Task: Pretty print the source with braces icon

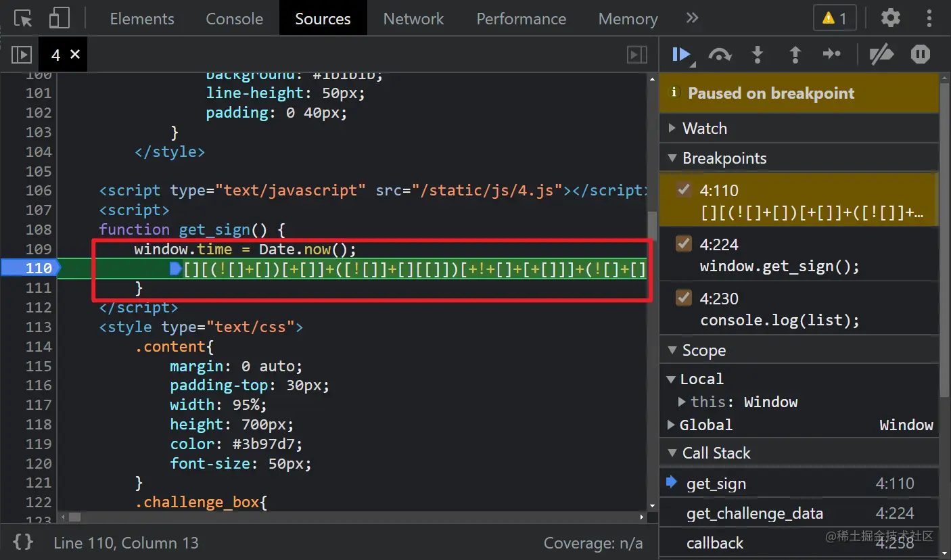Action: pyautogui.click(x=22, y=542)
